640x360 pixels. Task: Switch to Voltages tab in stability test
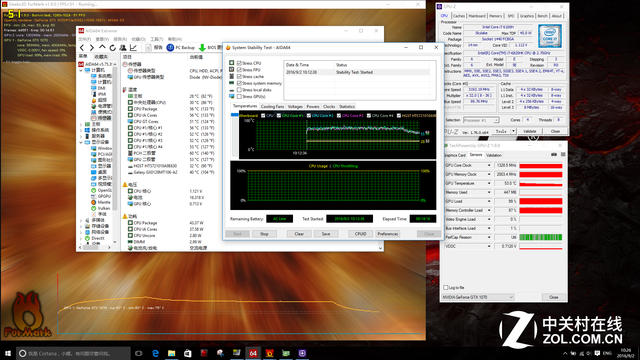[x=295, y=107]
